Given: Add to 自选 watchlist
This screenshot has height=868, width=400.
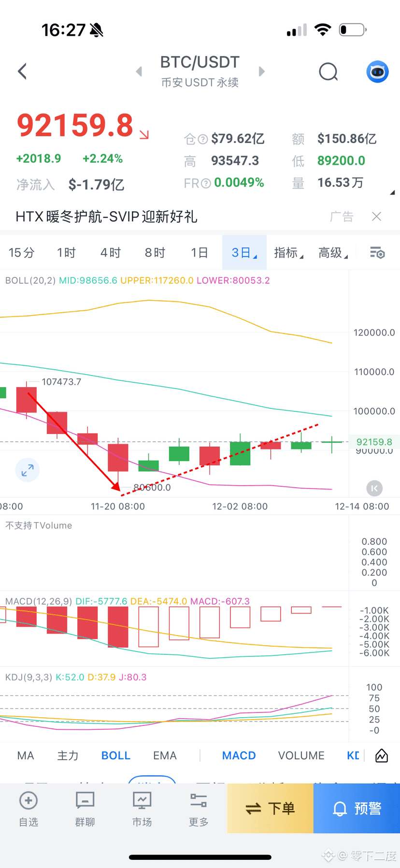Looking at the screenshot, I should click(29, 809).
